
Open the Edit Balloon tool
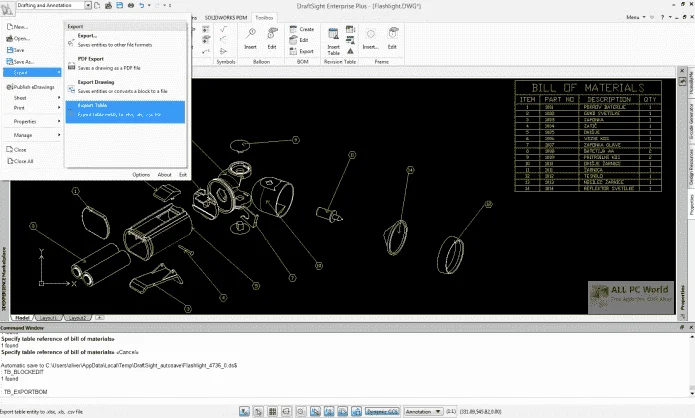[272, 38]
